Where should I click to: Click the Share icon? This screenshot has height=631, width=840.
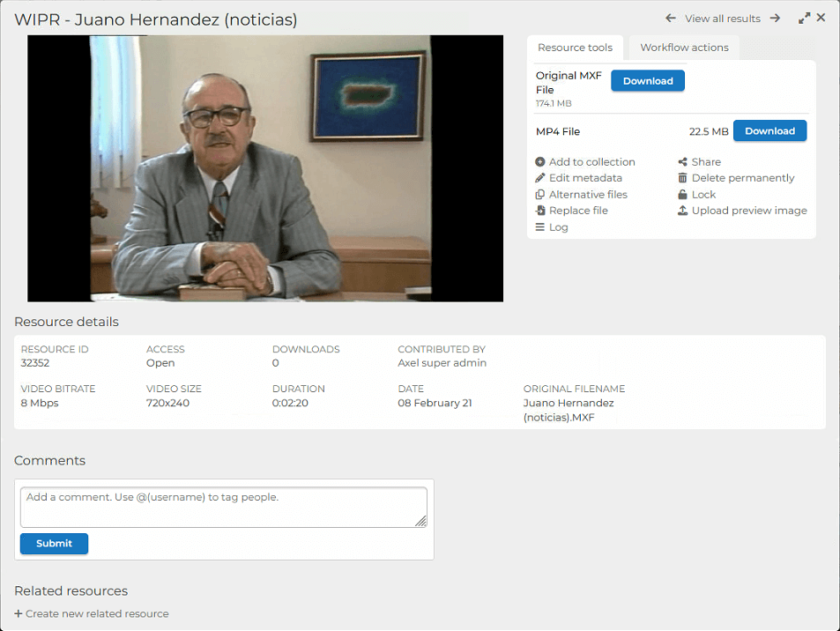(682, 162)
